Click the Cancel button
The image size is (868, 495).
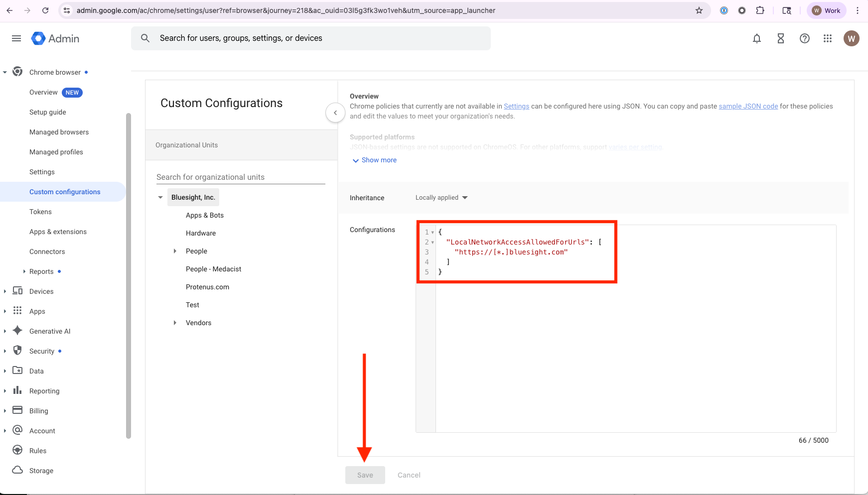[x=409, y=475]
